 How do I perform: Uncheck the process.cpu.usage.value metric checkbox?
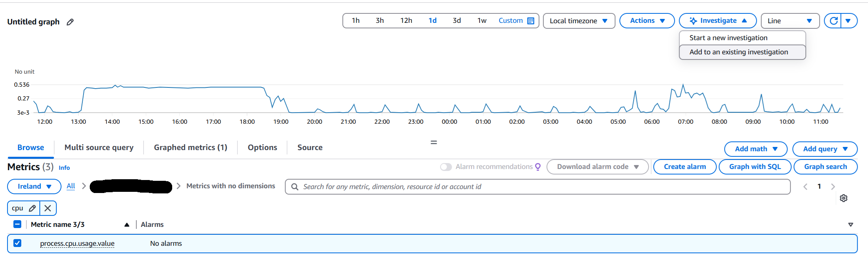(x=17, y=243)
